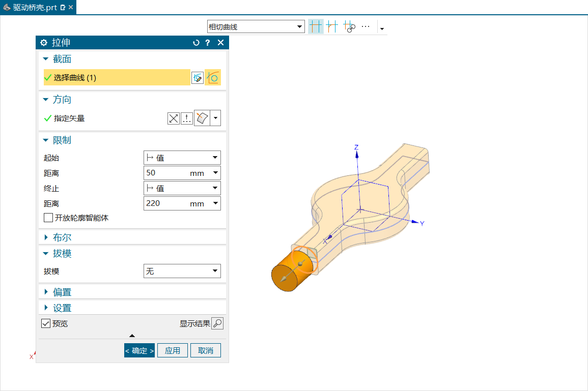Enable the 开放轮廓智能体 checkbox
The image size is (588, 391).
48,218
